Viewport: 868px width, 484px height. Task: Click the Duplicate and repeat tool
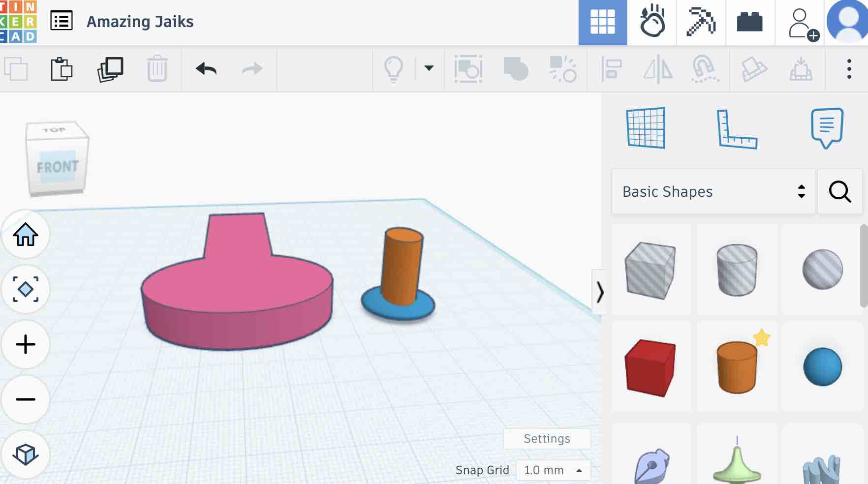point(110,69)
